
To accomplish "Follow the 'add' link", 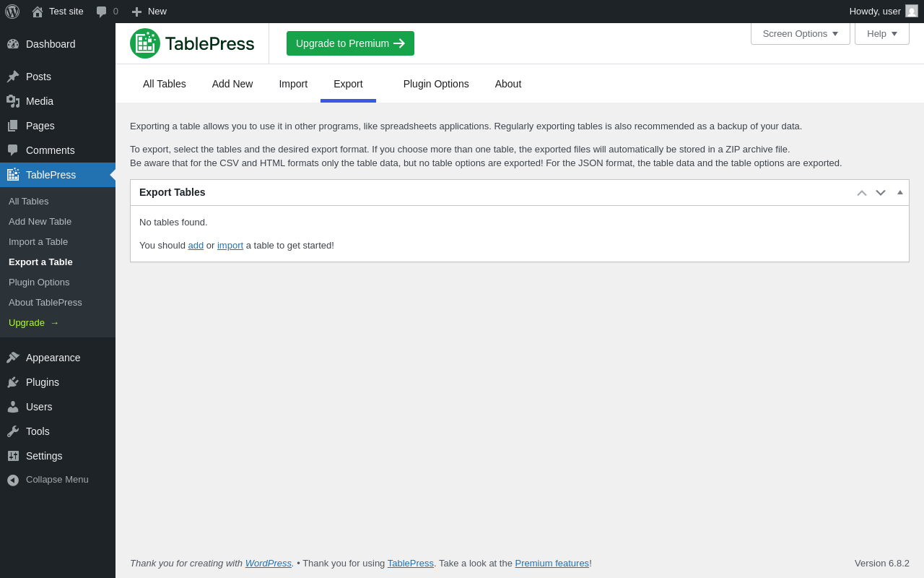I will (x=196, y=245).
